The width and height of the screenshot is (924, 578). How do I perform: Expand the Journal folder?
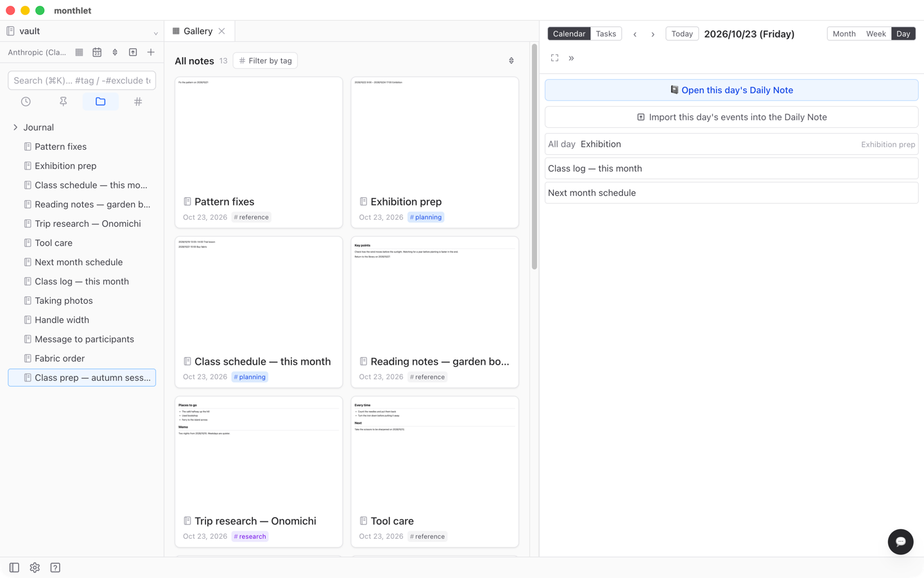[15, 127]
